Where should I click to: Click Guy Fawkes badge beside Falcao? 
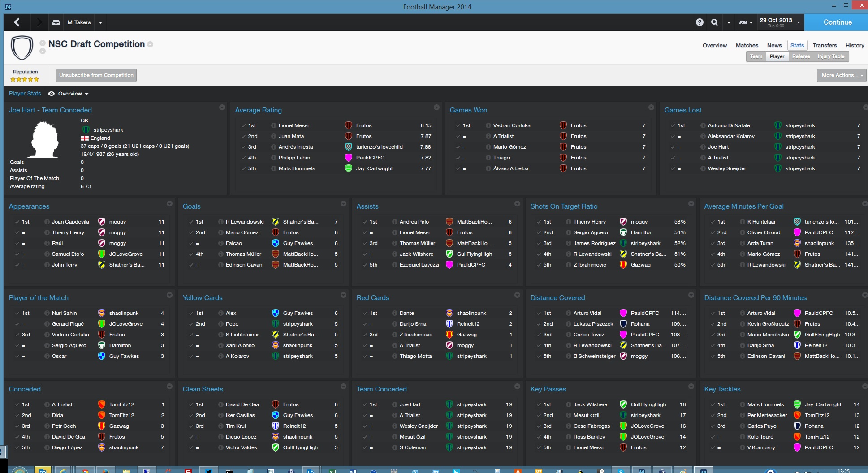point(276,243)
